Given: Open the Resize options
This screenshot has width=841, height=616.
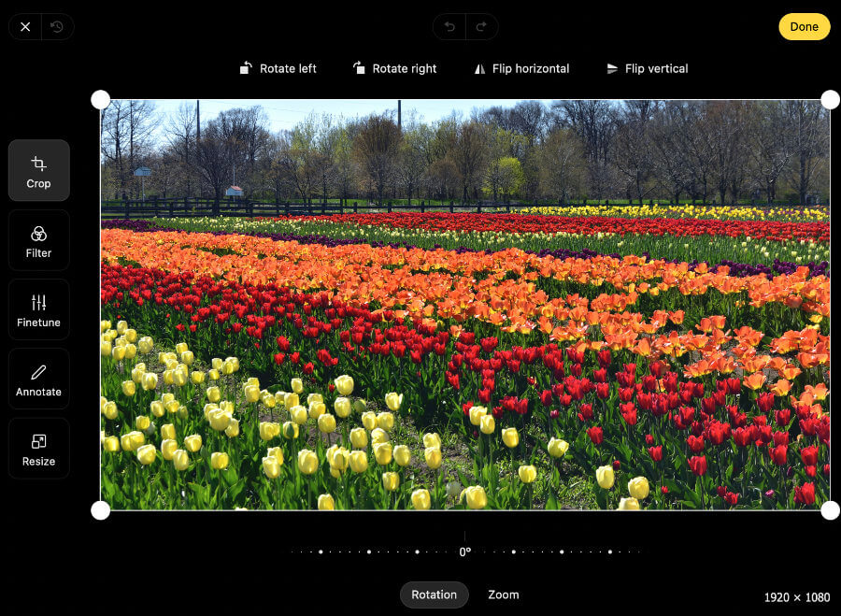Looking at the screenshot, I should pos(38,448).
